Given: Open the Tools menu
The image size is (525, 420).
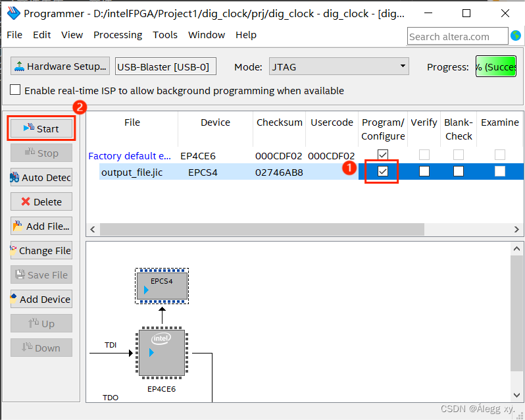Looking at the screenshot, I should [x=165, y=35].
